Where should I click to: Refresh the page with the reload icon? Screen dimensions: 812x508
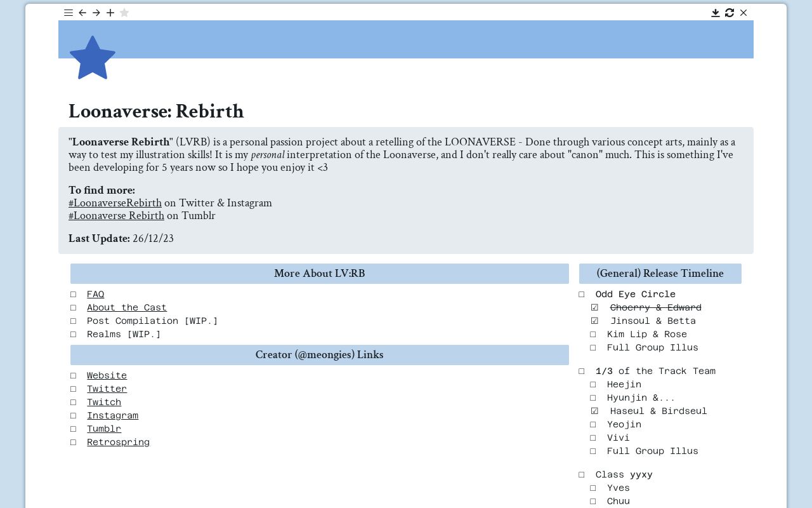pyautogui.click(x=730, y=13)
